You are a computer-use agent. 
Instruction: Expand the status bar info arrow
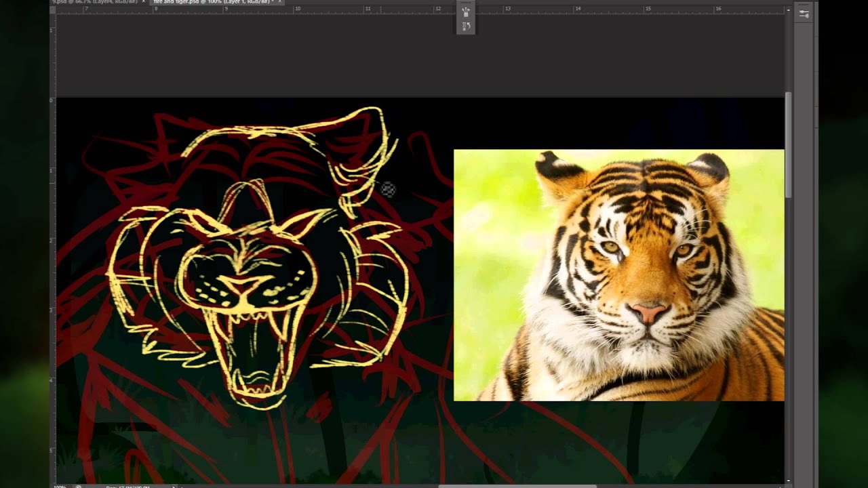tap(175, 486)
